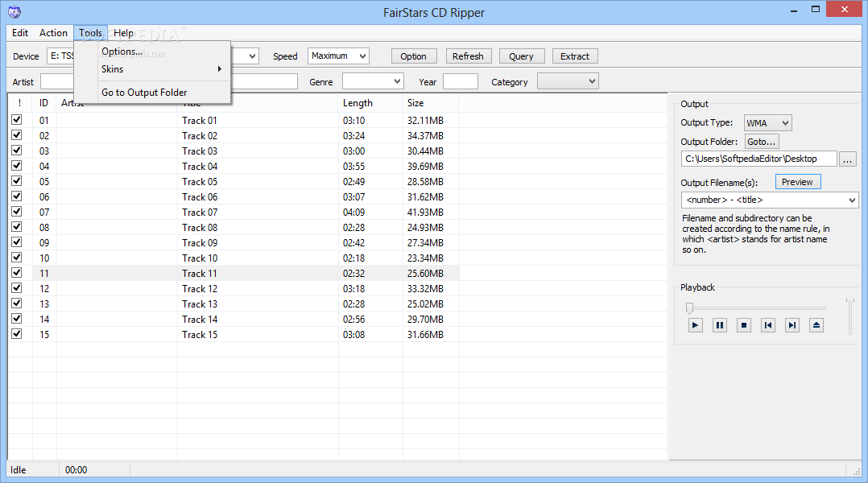Uncheck track 01 checkbox
Screen dimensions: 868x483
coord(17,119)
